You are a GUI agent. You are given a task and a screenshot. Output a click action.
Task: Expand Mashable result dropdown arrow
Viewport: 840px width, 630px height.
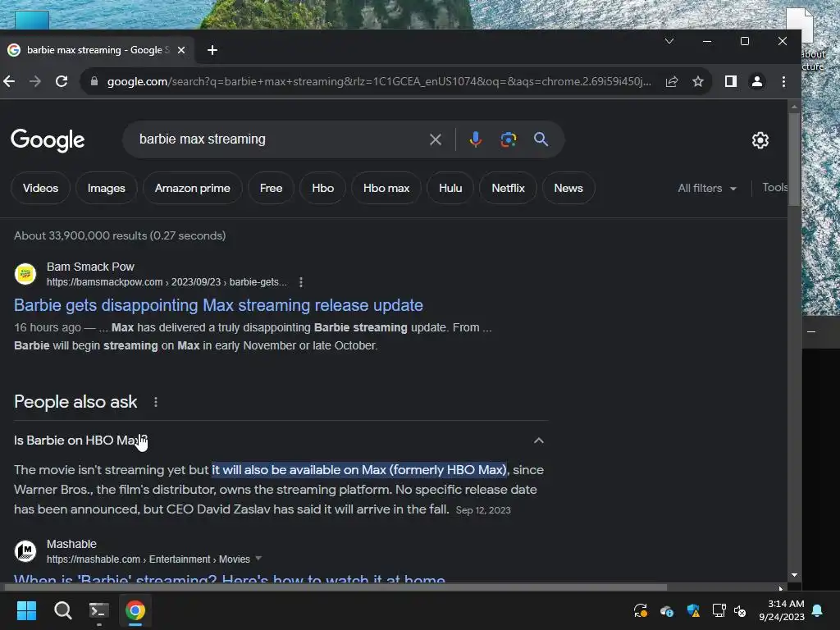[x=258, y=558]
